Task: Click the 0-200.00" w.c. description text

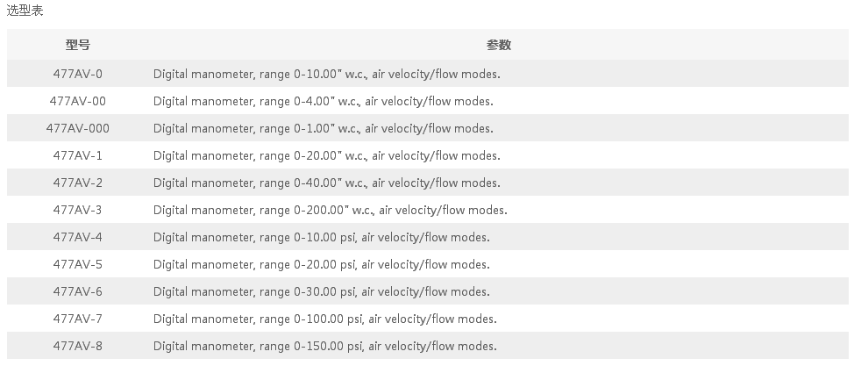Action: (x=330, y=210)
